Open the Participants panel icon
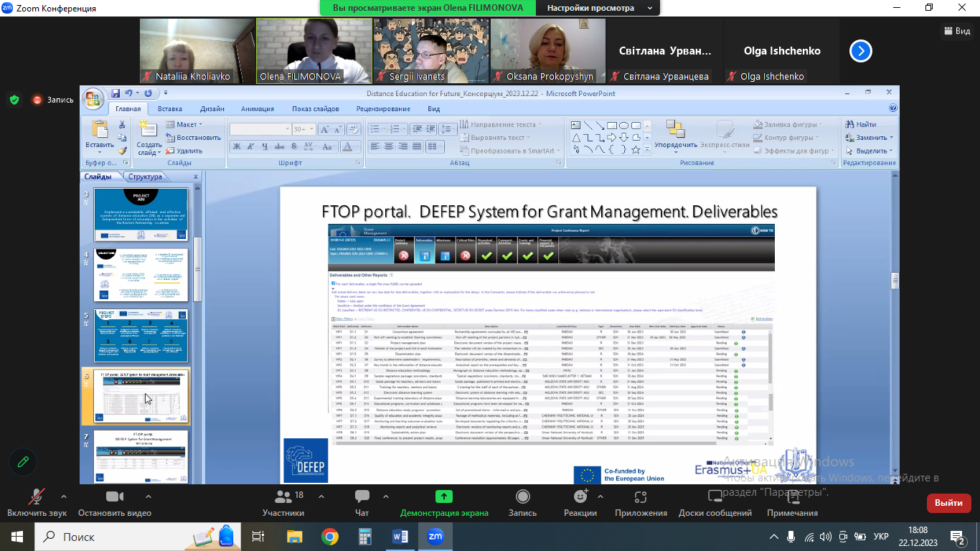This screenshot has height=551, width=980. [283, 497]
